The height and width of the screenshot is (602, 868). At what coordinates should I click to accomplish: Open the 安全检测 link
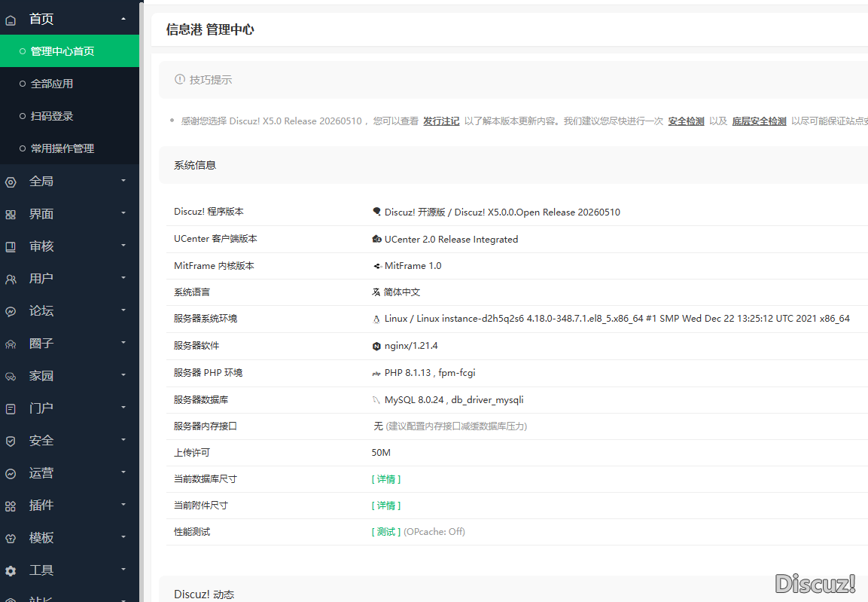click(686, 121)
